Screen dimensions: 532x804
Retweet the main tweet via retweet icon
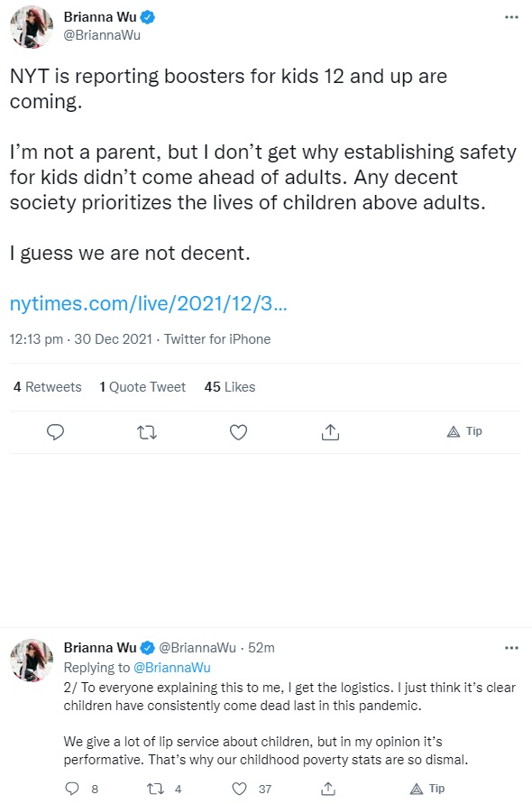point(147,433)
